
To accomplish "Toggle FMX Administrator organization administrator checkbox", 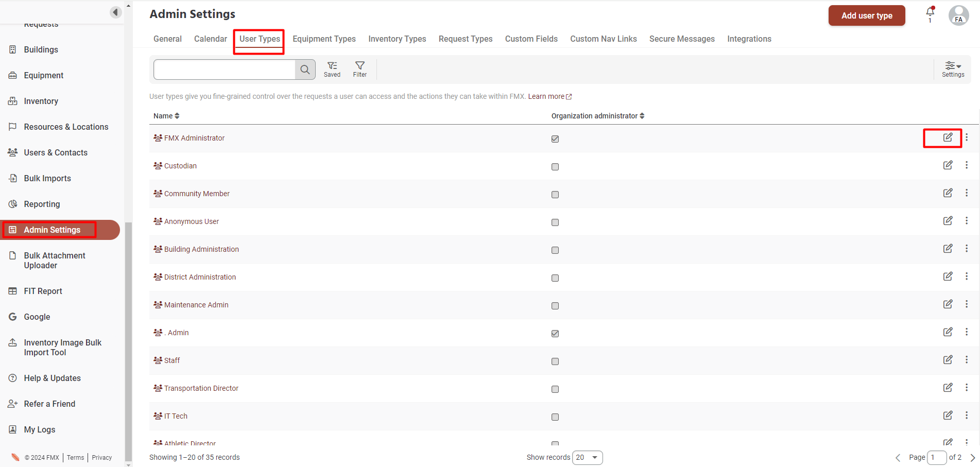I will pos(555,139).
